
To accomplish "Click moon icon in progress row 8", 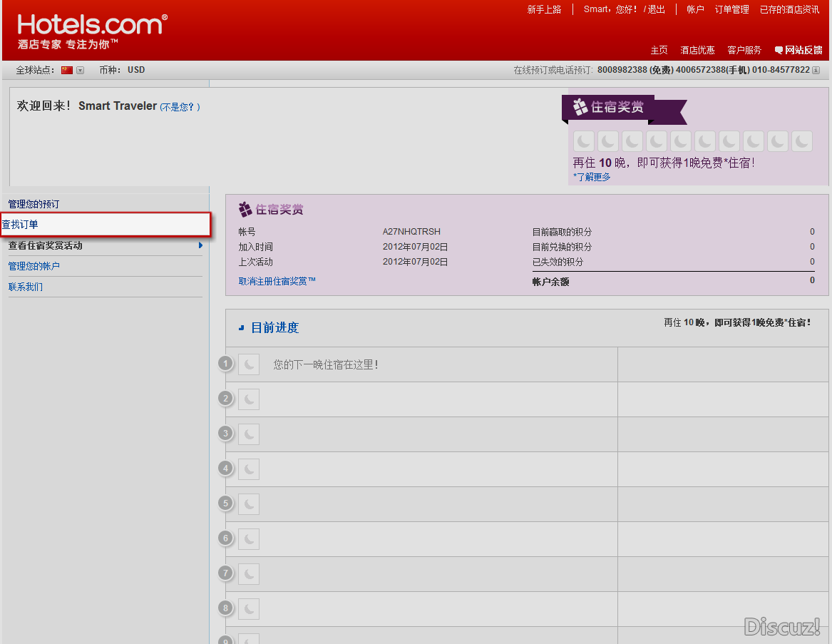I will pos(249,610).
